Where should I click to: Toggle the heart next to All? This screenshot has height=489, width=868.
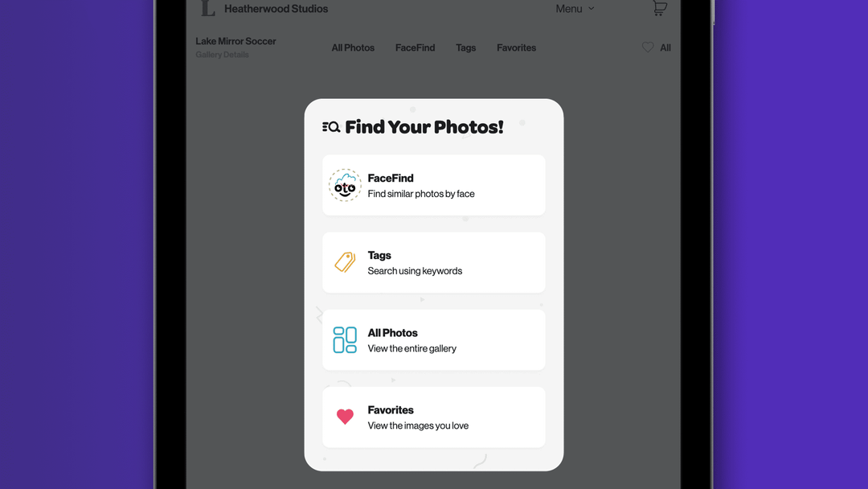tap(647, 47)
